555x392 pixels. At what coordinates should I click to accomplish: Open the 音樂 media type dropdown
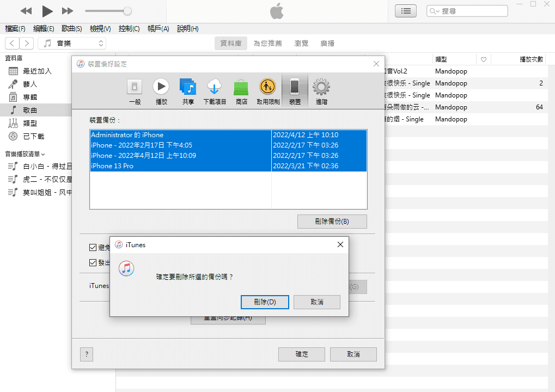tap(73, 43)
